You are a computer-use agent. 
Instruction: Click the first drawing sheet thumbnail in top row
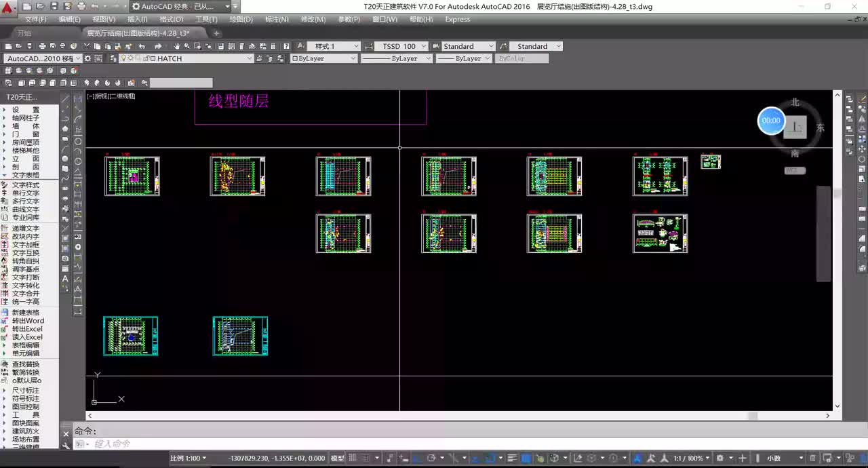coord(132,176)
